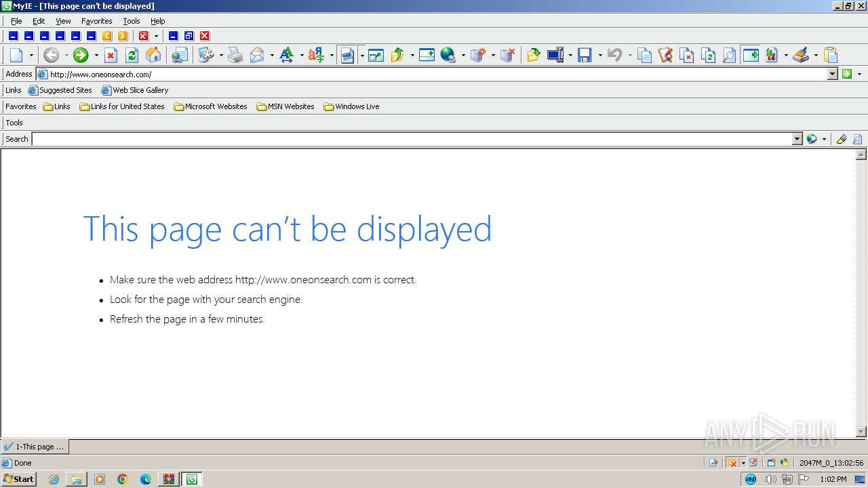Select the '1-This page ...' tab
868x488 pixels.
pyautogui.click(x=35, y=447)
